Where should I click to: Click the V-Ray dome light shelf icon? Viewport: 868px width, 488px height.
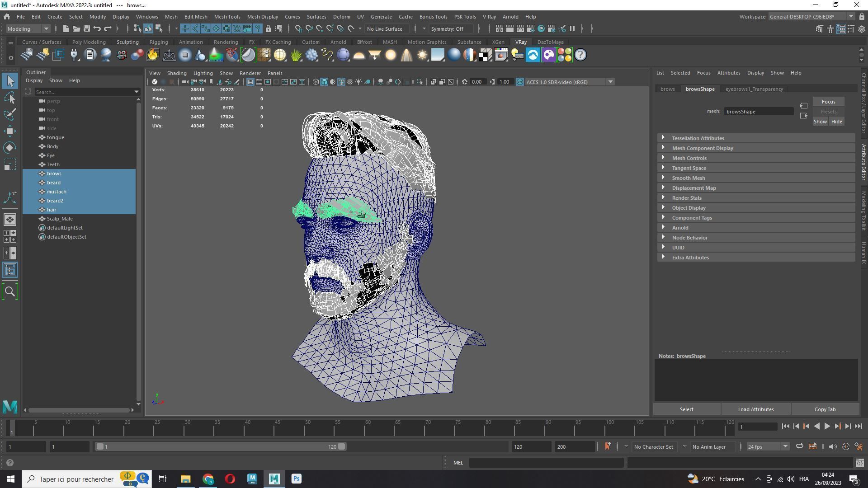point(359,55)
